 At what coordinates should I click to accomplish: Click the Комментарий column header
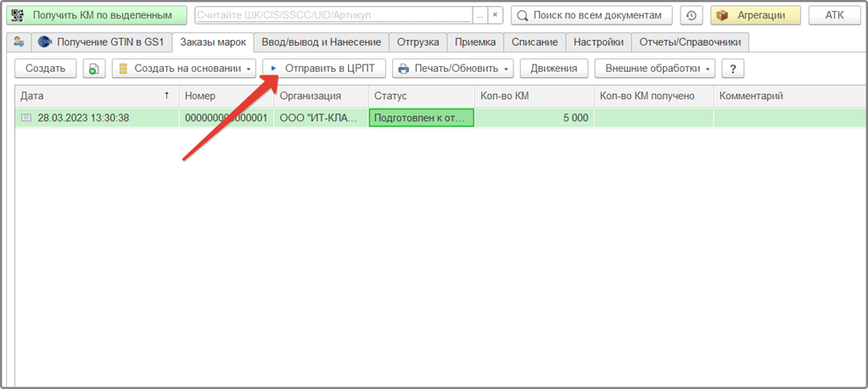pos(791,96)
